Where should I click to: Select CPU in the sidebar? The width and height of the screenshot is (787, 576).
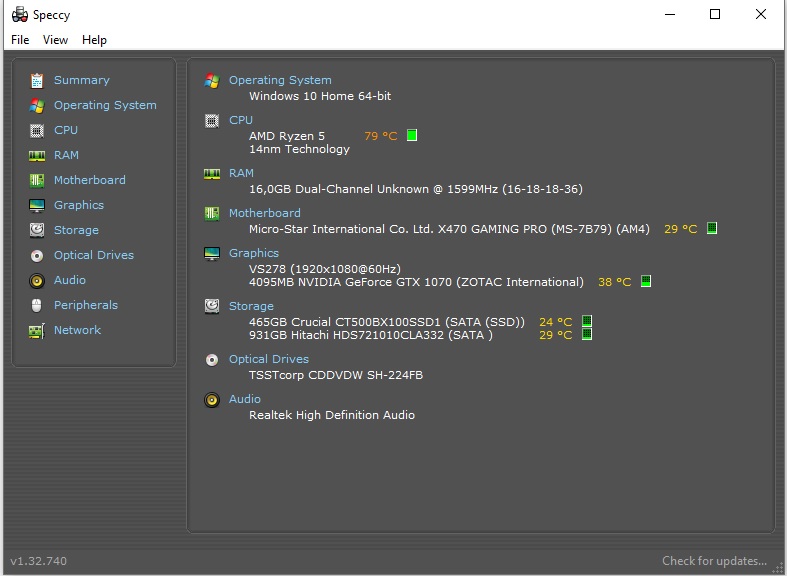point(66,130)
